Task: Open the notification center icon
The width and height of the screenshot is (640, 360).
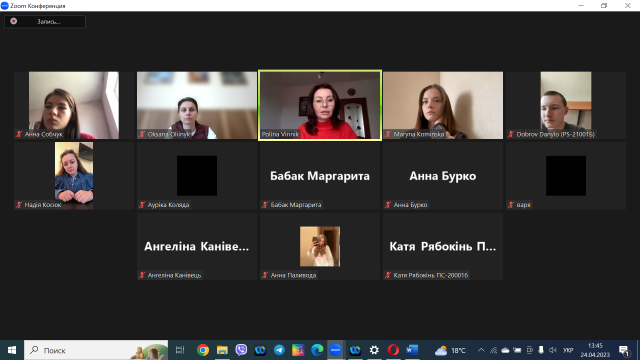Action: 624,350
